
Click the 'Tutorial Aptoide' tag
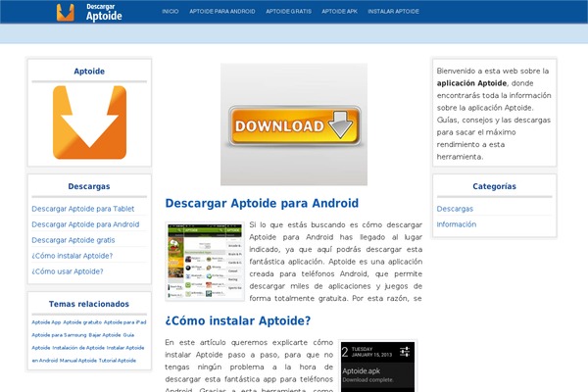click(118, 361)
